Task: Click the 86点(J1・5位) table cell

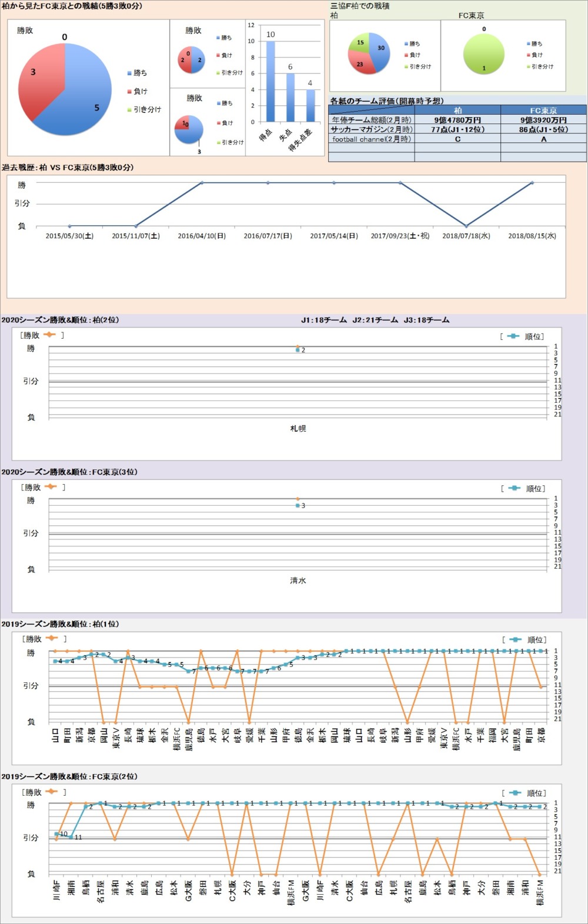Action: click(x=543, y=129)
